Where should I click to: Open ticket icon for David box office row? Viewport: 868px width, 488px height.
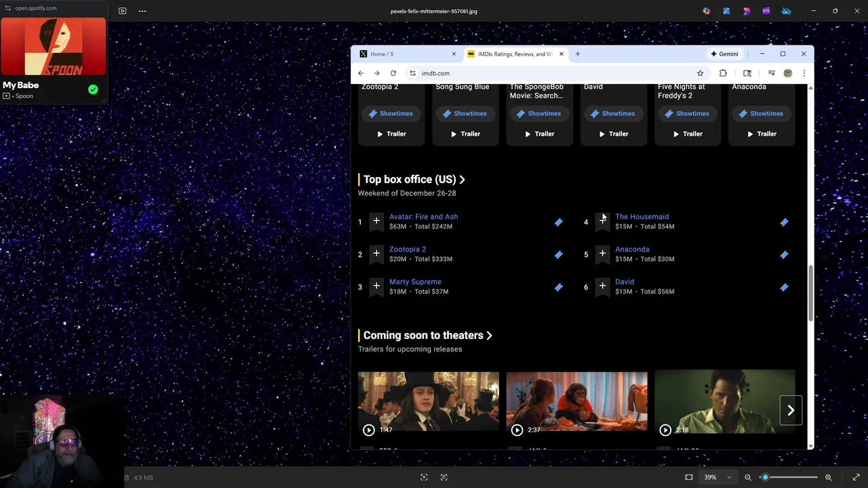784,287
